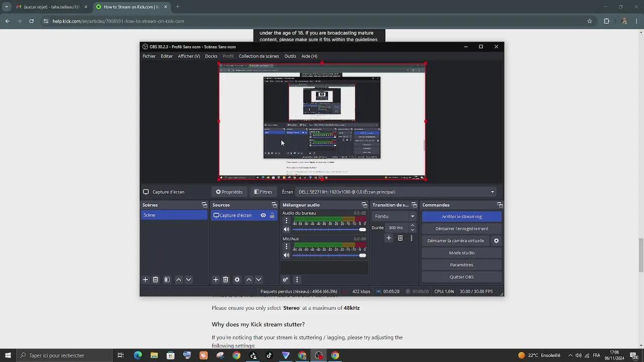The image size is (644, 362).
Task: Hide Capture d'écran source with eye icon
Action: point(263,215)
